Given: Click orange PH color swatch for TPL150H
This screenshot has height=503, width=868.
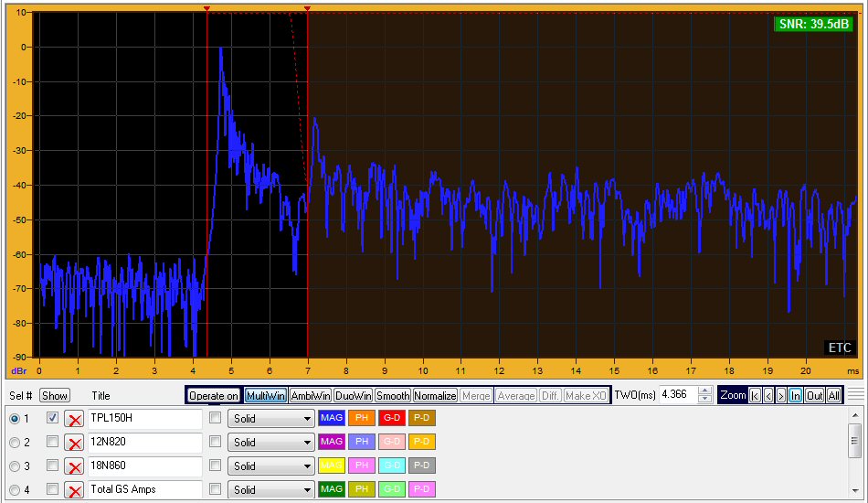Looking at the screenshot, I should pos(362,418).
